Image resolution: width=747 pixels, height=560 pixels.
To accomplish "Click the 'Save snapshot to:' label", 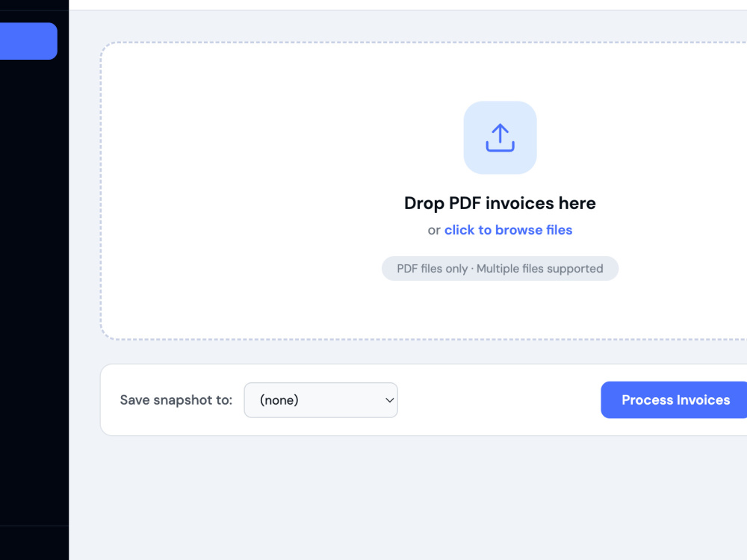I will tap(176, 400).
